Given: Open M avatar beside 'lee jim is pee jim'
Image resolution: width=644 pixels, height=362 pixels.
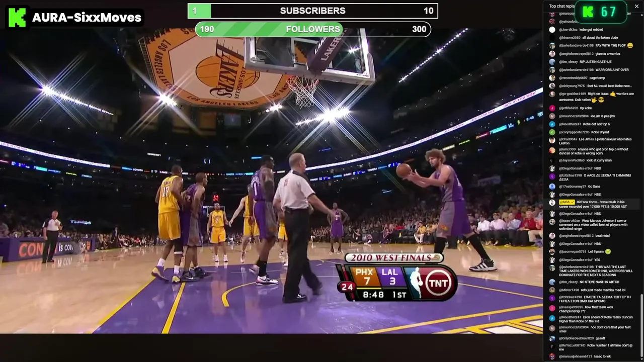Looking at the screenshot, I should [552, 116].
